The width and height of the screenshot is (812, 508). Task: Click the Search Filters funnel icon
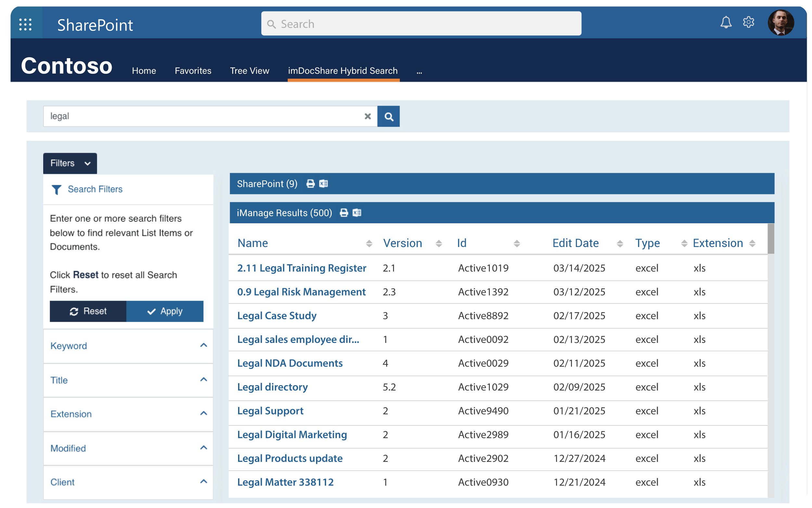click(x=57, y=189)
